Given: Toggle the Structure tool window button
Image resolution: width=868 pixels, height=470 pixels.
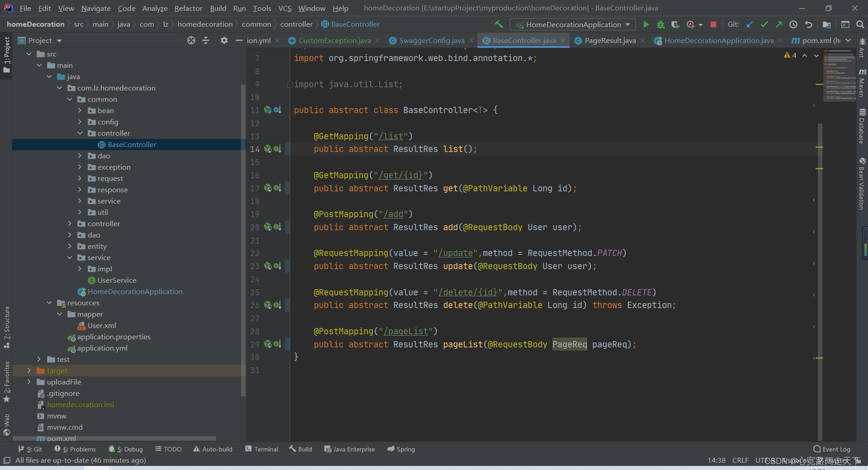Looking at the screenshot, I should [x=6, y=327].
